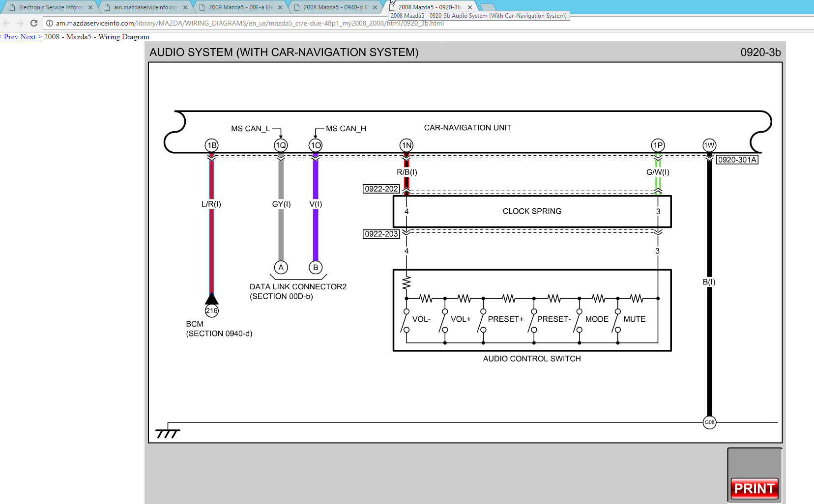Close the 2009 Mazda5 00E-a tab
The width and height of the screenshot is (814, 504).
pyautogui.click(x=280, y=7)
